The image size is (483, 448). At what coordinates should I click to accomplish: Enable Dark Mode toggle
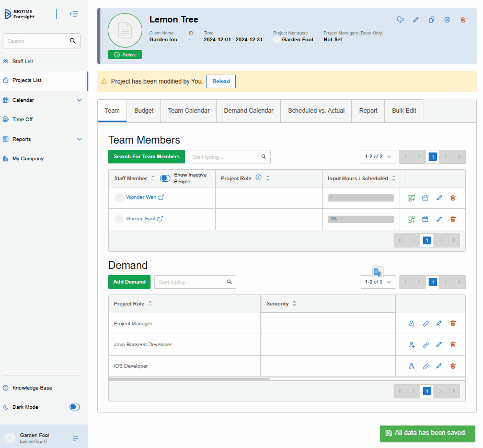click(x=74, y=407)
